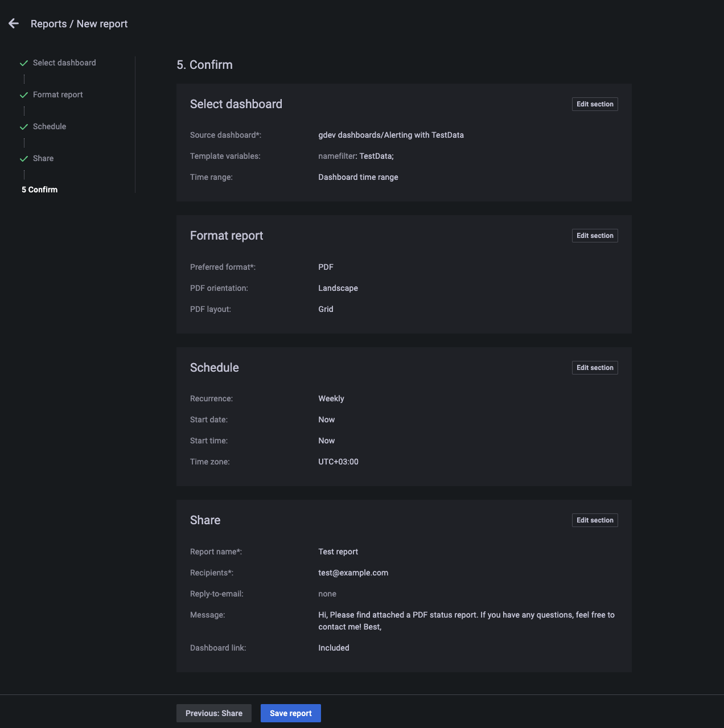The height and width of the screenshot is (728, 724).
Task: Click the green checkmark beside Schedule step
Action: [24, 127]
